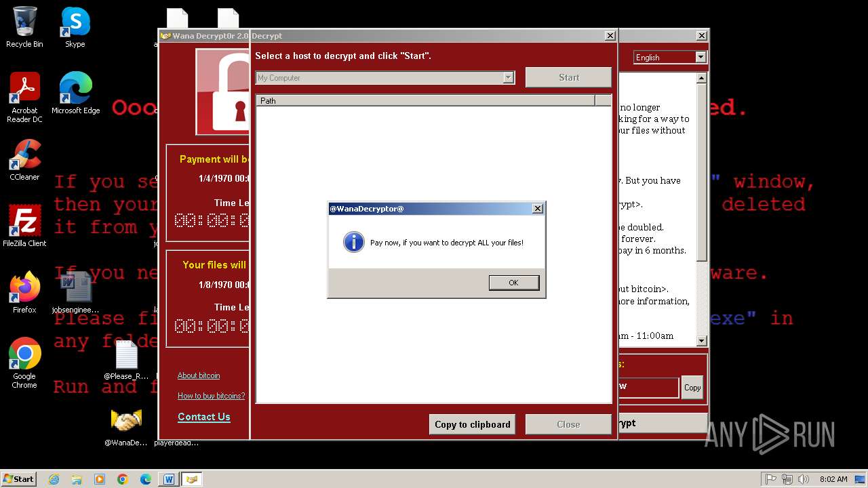The width and height of the screenshot is (868, 488).
Task: Open the volume tray icon
Action: [804, 479]
